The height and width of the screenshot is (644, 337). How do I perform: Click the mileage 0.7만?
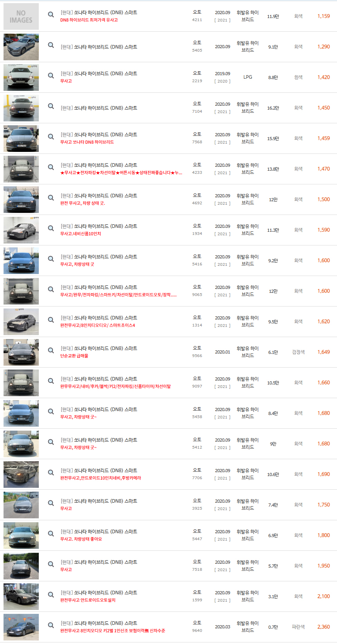click(273, 627)
